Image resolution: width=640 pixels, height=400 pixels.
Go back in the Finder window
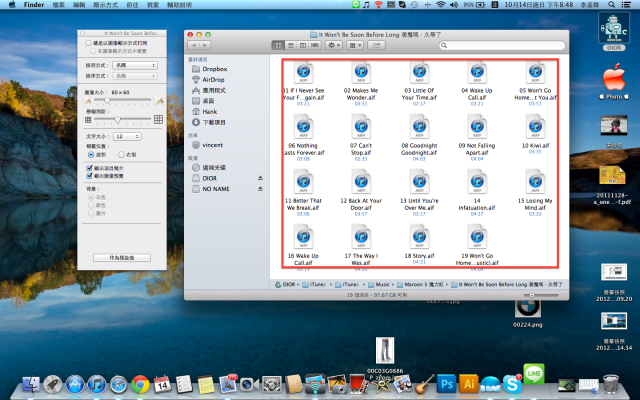click(194, 45)
